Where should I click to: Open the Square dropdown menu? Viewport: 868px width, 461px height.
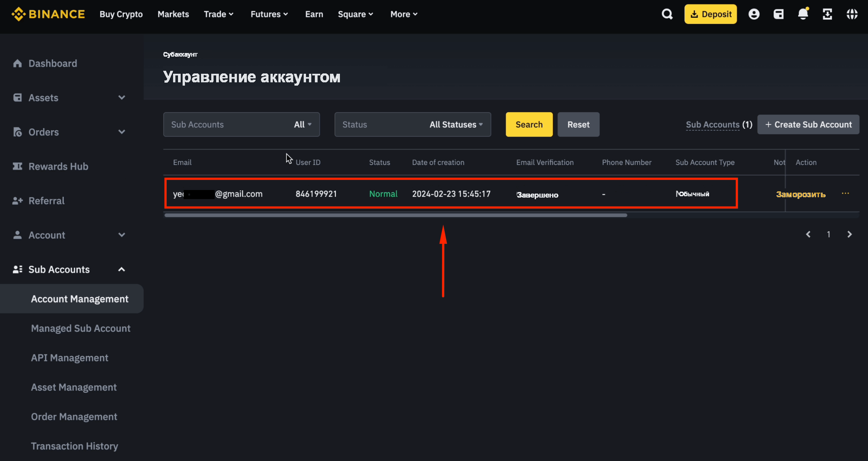click(x=355, y=14)
